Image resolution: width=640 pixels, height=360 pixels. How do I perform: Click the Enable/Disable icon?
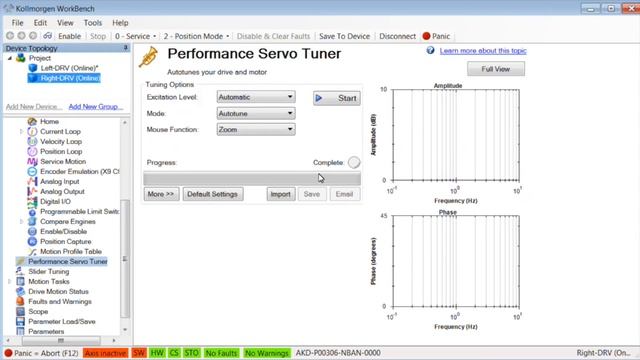pyautogui.click(x=32, y=231)
